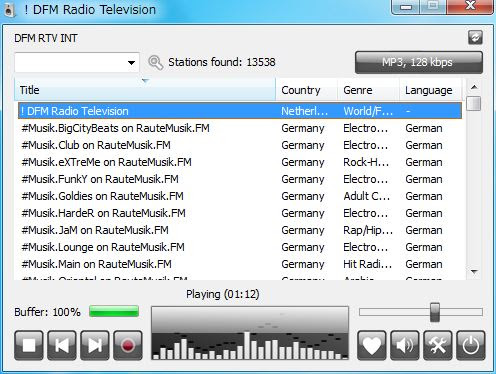
Task: Open settings with the tools icon
Action: click(x=438, y=345)
